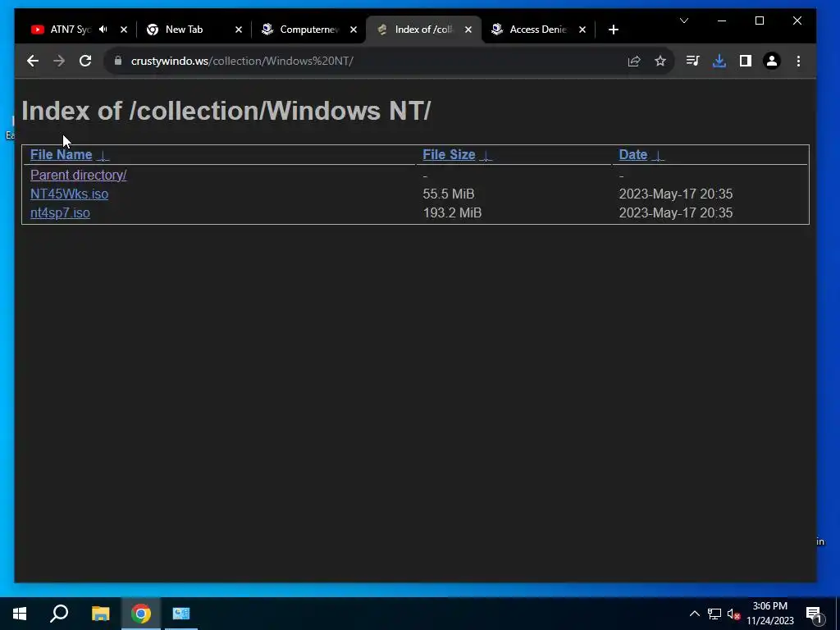840x630 pixels.
Task: Close the ATN7 YouTube tab
Action: coord(124,30)
